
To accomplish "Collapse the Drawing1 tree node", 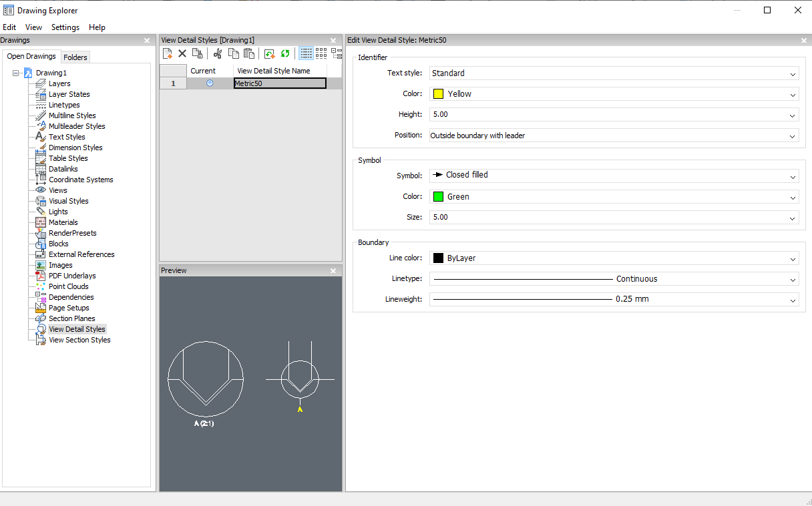I will point(15,73).
